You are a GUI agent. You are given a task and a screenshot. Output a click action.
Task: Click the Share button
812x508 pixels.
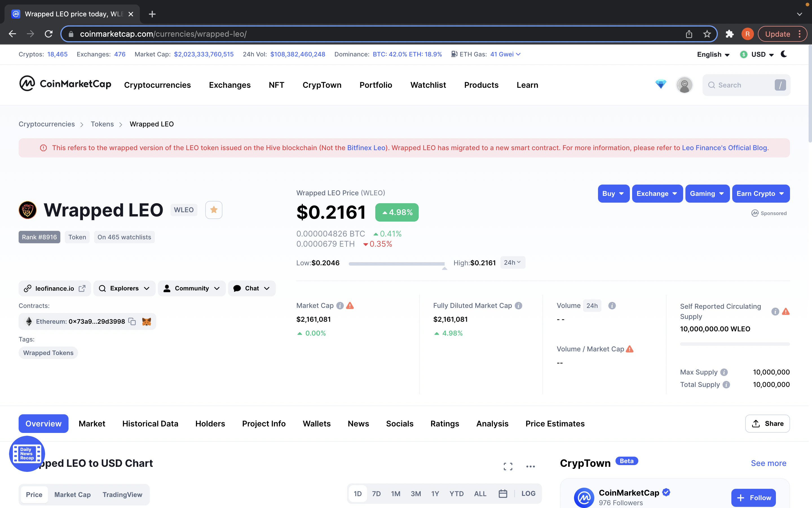coord(767,424)
